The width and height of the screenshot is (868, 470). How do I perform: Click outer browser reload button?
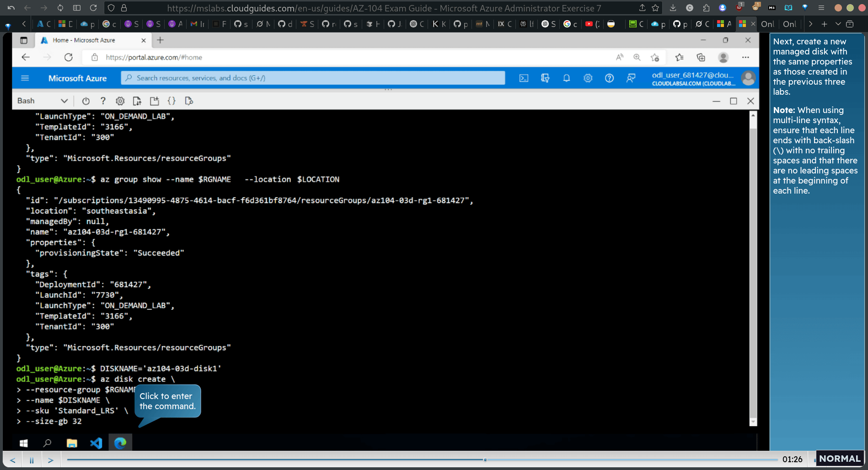tap(93, 8)
